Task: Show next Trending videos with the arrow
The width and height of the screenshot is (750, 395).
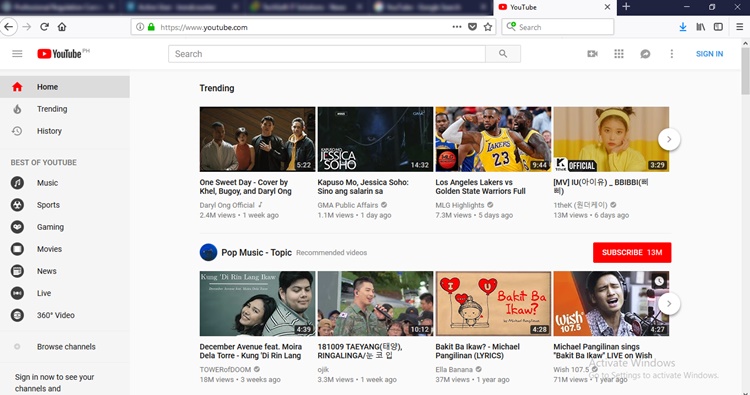Action: point(669,139)
